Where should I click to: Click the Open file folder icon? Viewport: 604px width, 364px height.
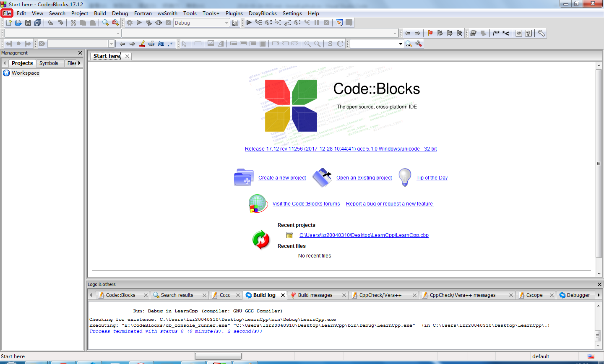tap(18, 23)
